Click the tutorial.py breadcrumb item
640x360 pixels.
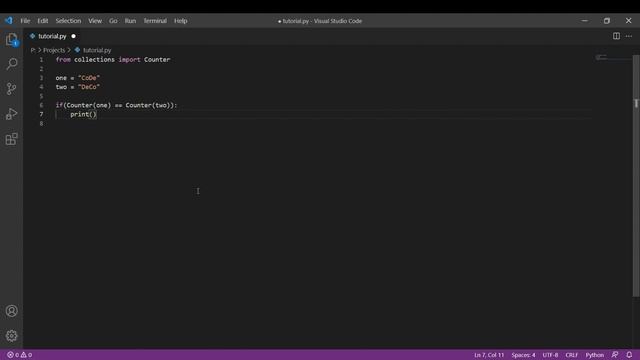click(x=97, y=50)
